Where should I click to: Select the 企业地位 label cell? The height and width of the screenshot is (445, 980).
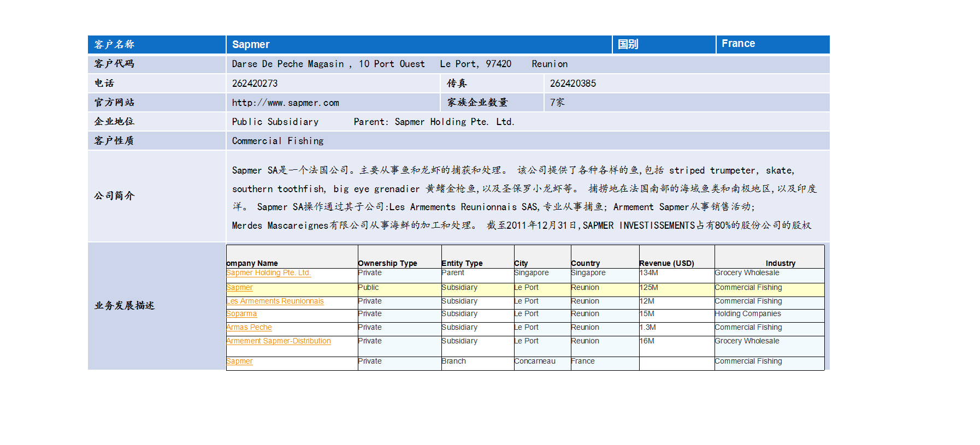click(157, 122)
